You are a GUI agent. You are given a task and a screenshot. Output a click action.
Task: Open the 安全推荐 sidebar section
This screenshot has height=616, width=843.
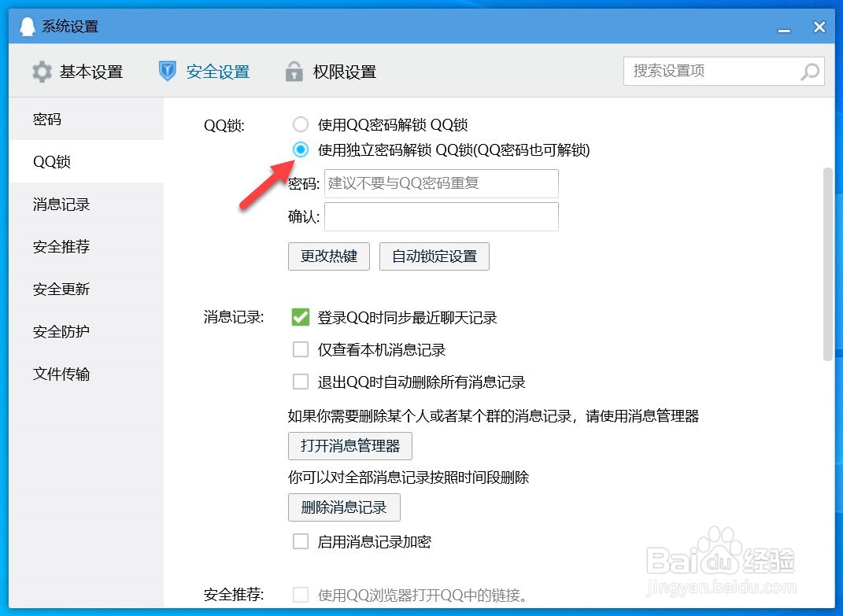[61, 246]
